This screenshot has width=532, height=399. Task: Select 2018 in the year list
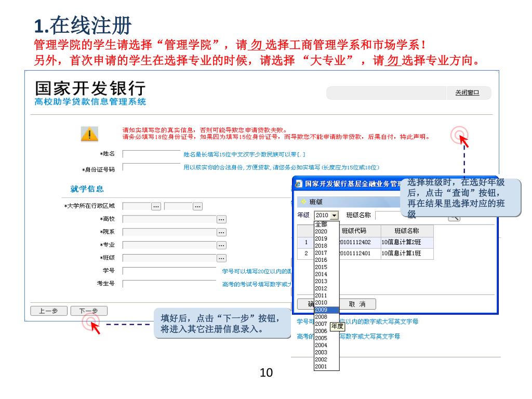tap(326, 246)
